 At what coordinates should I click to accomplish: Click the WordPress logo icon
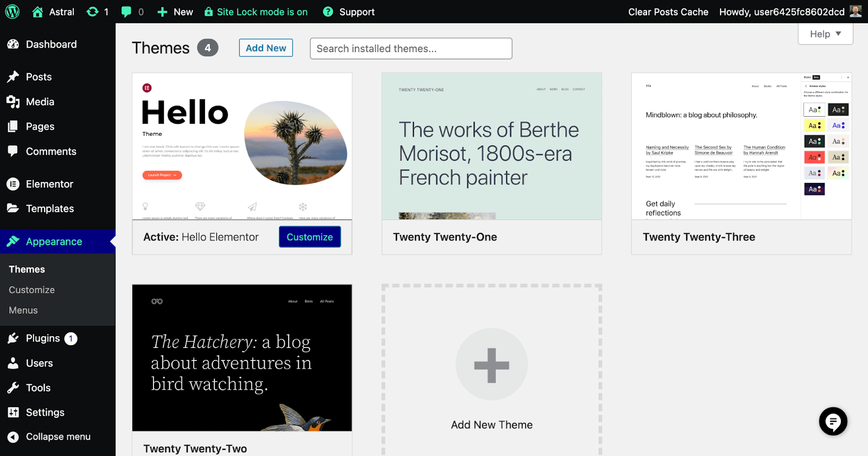(12, 11)
